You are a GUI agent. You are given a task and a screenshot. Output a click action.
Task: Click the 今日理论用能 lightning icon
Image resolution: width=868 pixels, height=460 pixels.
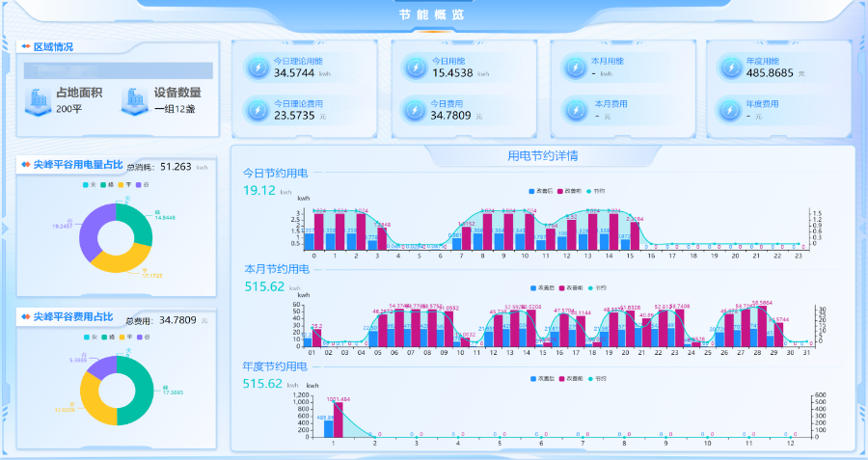[x=258, y=67]
